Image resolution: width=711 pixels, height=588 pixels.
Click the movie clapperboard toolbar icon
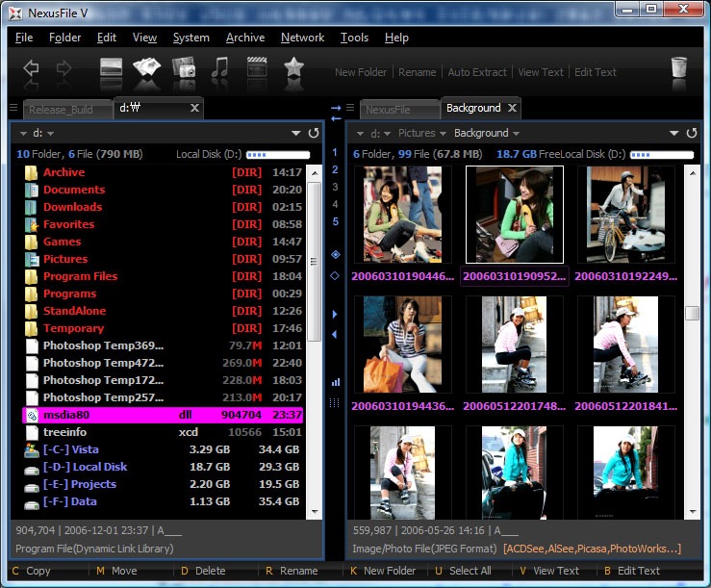pyautogui.click(x=257, y=69)
